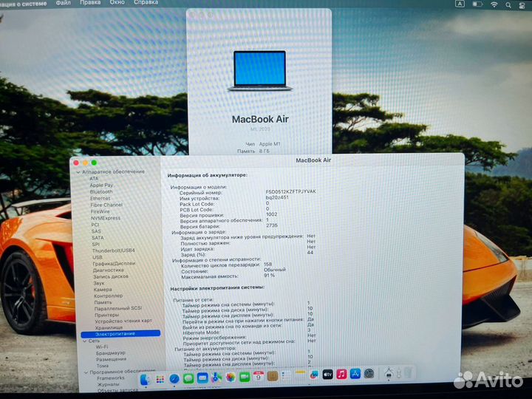
Task: Select Принтеры in the sidebar
Action: tap(106, 315)
